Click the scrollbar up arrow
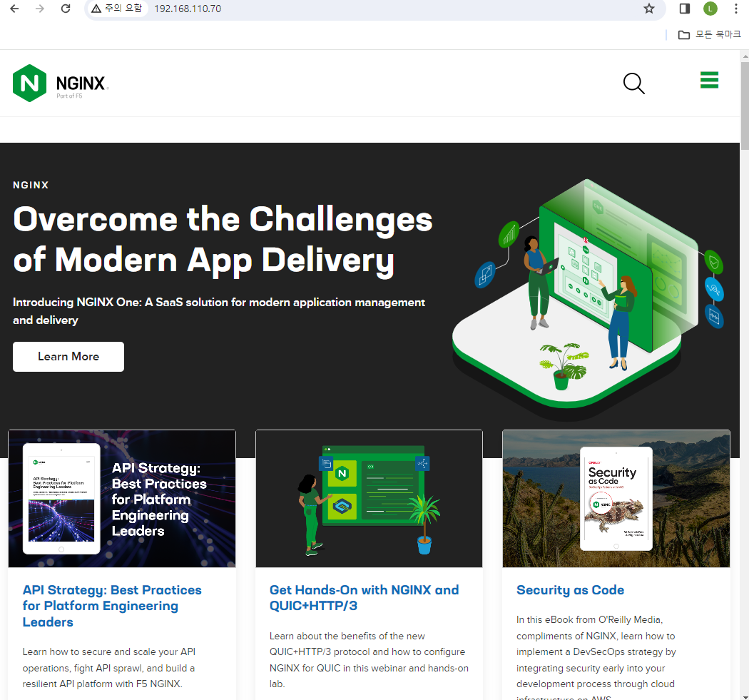Viewport: 749px width, 700px height. tap(744, 56)
